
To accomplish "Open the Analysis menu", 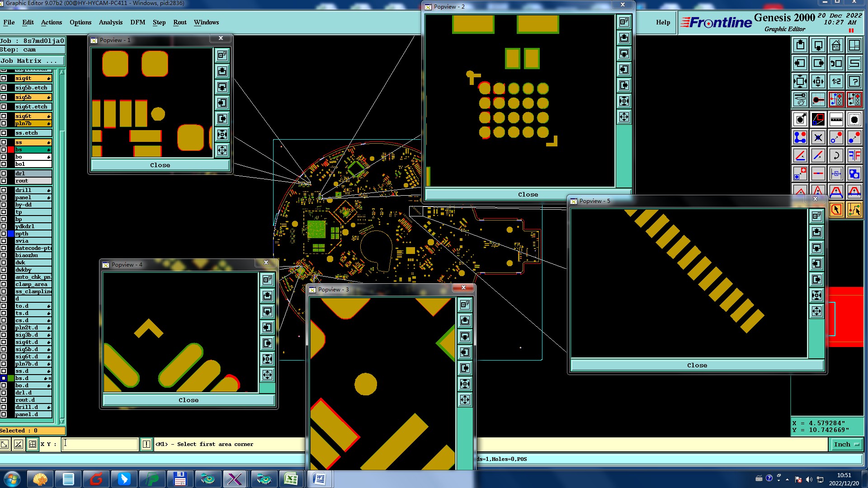I will (110, 22).
